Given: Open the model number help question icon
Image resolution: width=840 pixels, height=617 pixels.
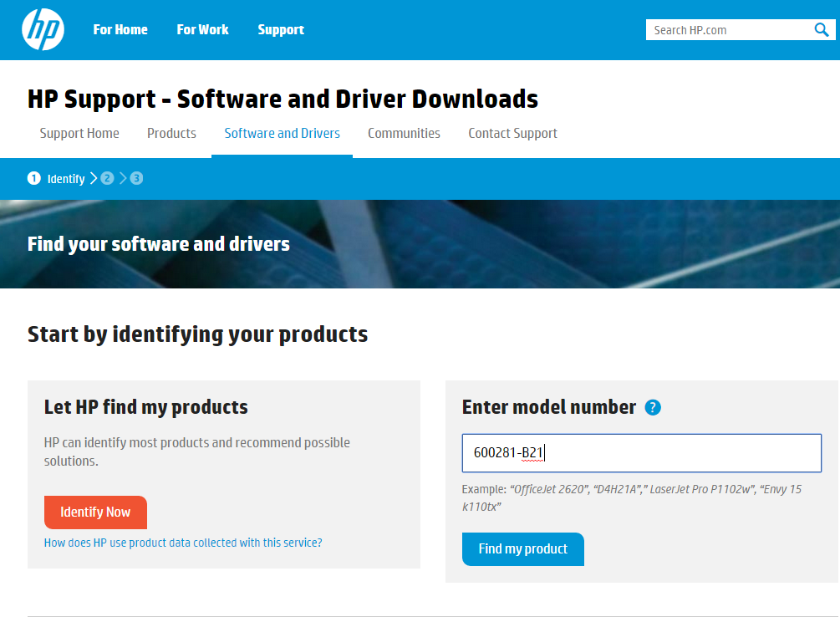Looking at the screenshot, I should pos(653,408).
